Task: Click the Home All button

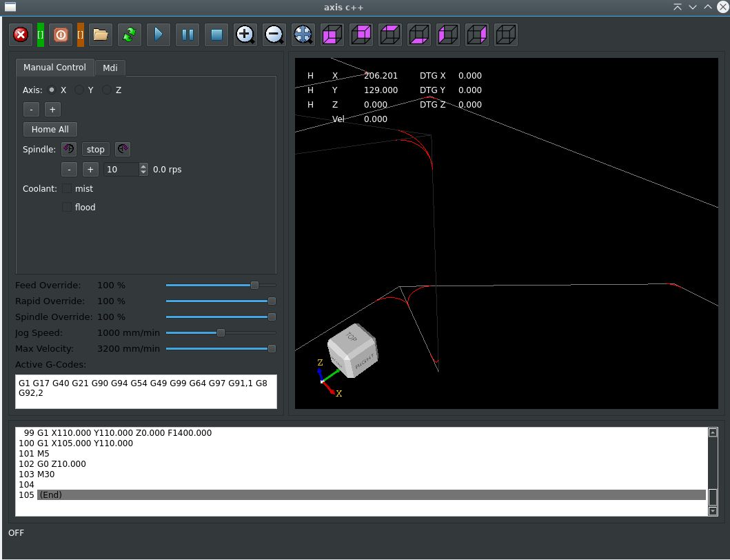Action: (50, 130)
